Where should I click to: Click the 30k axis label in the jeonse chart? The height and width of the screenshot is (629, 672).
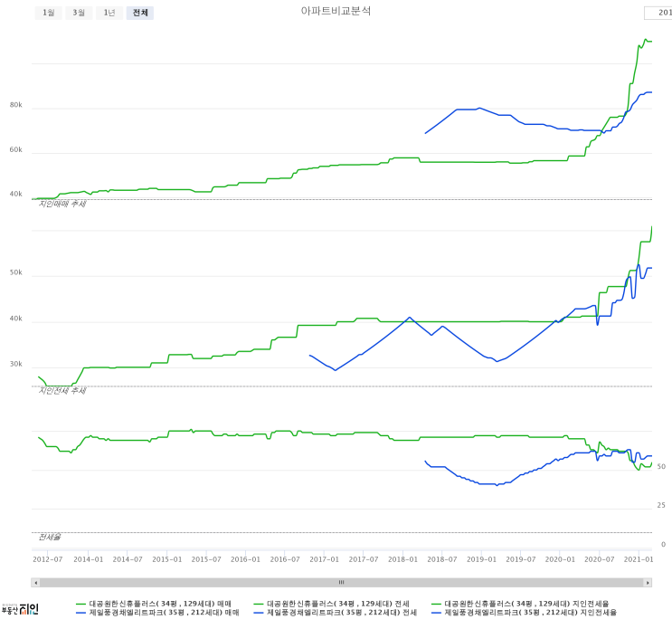pyautogui.click(x=16, y=364)
